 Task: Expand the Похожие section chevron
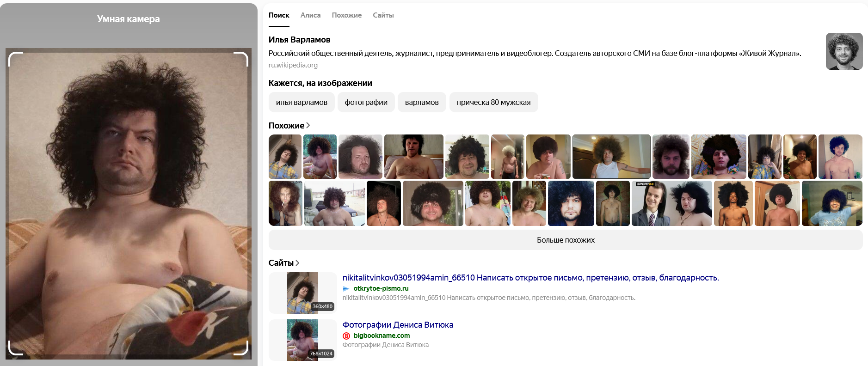click(308, 126)
